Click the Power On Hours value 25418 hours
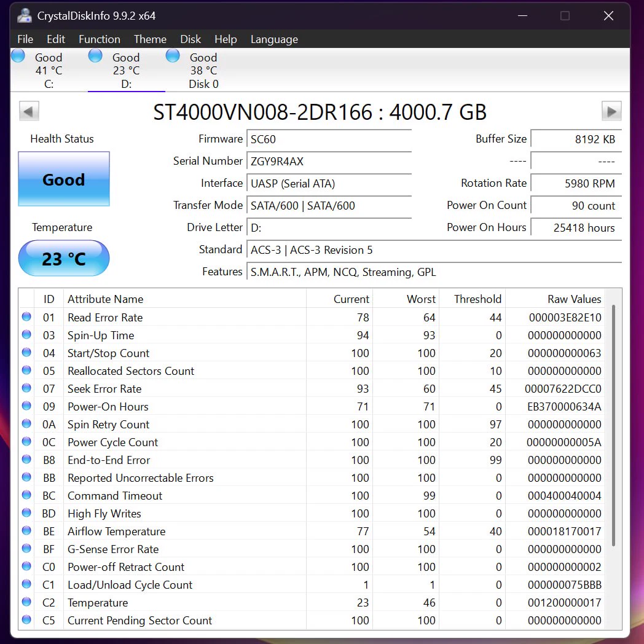 click(x=576, y=227)
